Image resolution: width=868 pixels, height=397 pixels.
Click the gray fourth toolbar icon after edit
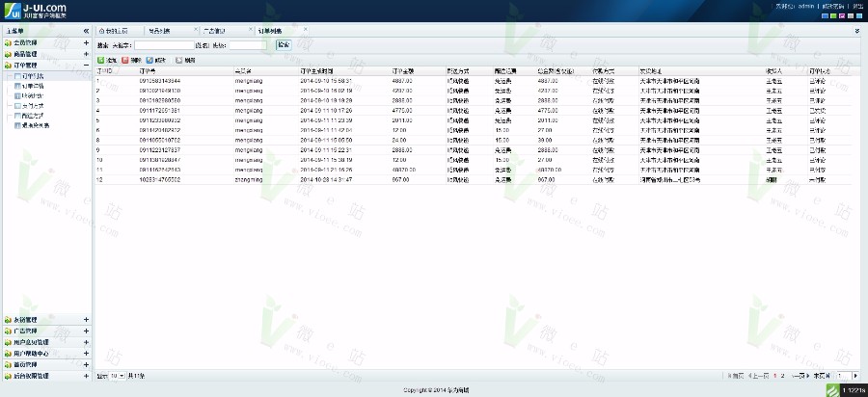[x=178, y=60]
